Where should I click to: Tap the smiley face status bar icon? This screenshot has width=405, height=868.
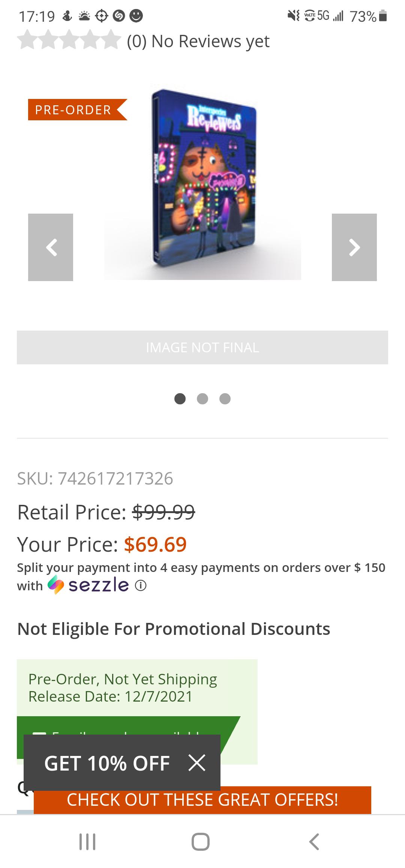click(135, 16)
